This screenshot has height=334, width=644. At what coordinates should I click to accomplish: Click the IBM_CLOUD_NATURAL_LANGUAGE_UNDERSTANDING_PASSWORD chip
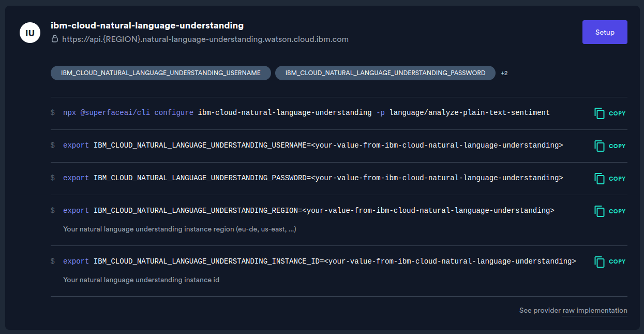(385, 73)
